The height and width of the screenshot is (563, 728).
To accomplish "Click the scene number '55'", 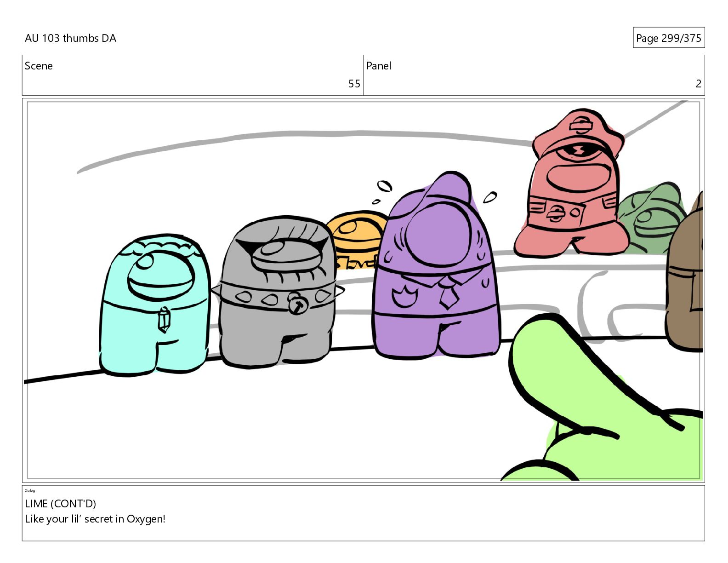I will 354,84.
